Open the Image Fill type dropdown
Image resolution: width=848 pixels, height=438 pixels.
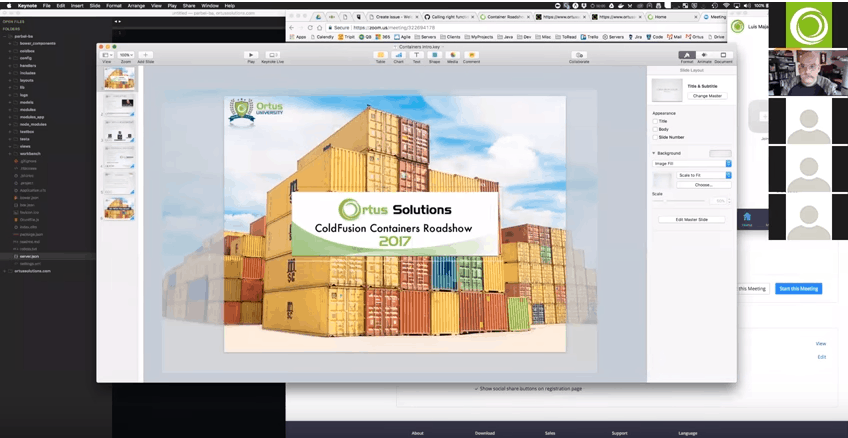[x=692, y=163]
